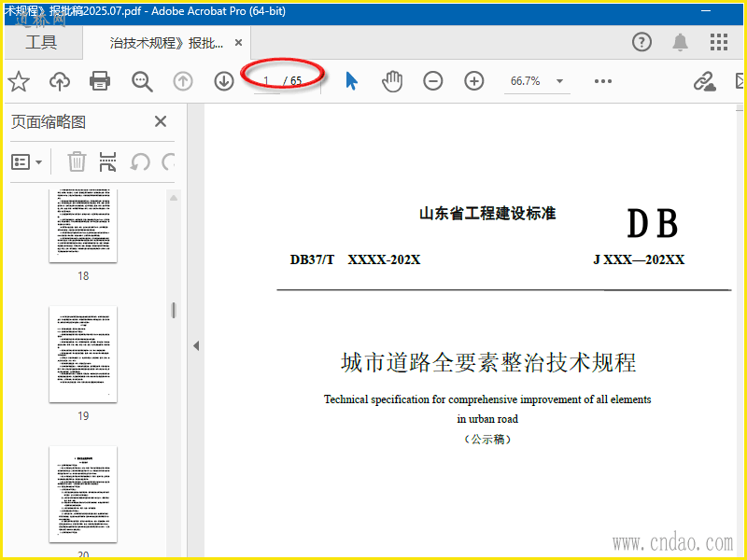Switch to the 工具 tab
Image resolution: width=747 pixels, height=560 pixels.
point(41,42)
